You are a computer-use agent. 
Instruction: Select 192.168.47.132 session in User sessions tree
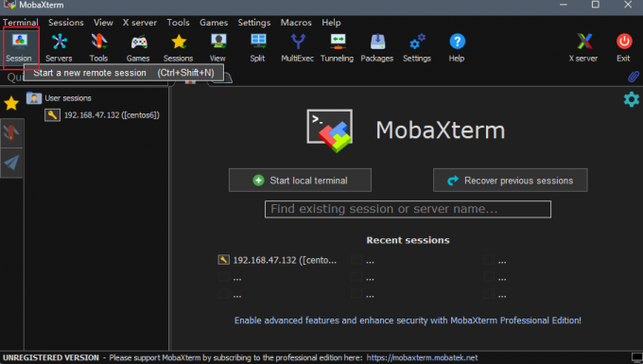pos(102,115)
